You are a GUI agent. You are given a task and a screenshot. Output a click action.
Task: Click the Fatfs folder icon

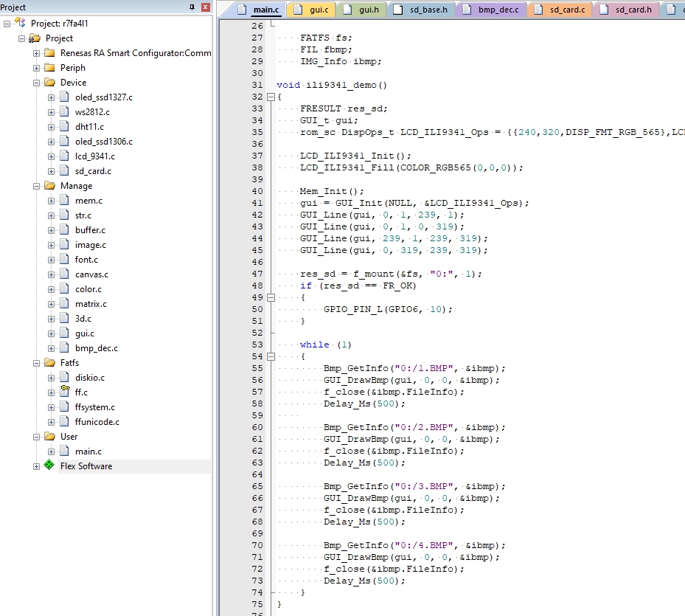50,362
